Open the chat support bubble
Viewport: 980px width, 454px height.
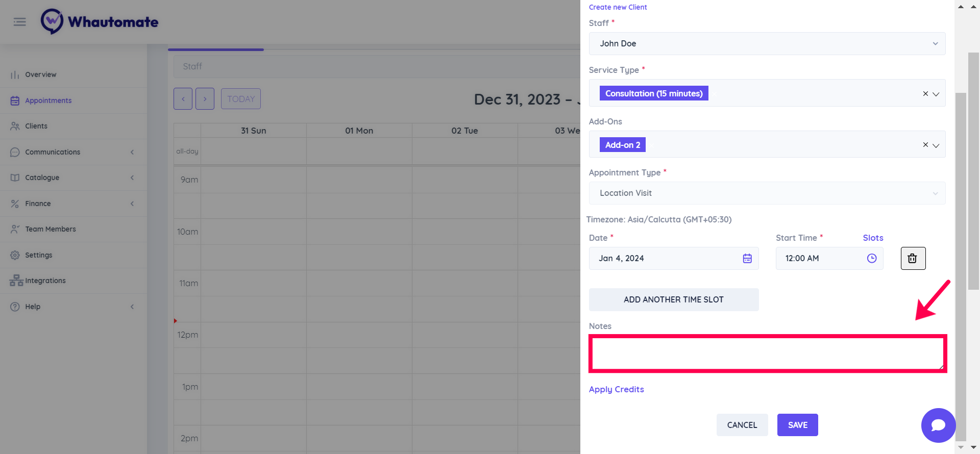pyautogui.click(x=938, y=425)
